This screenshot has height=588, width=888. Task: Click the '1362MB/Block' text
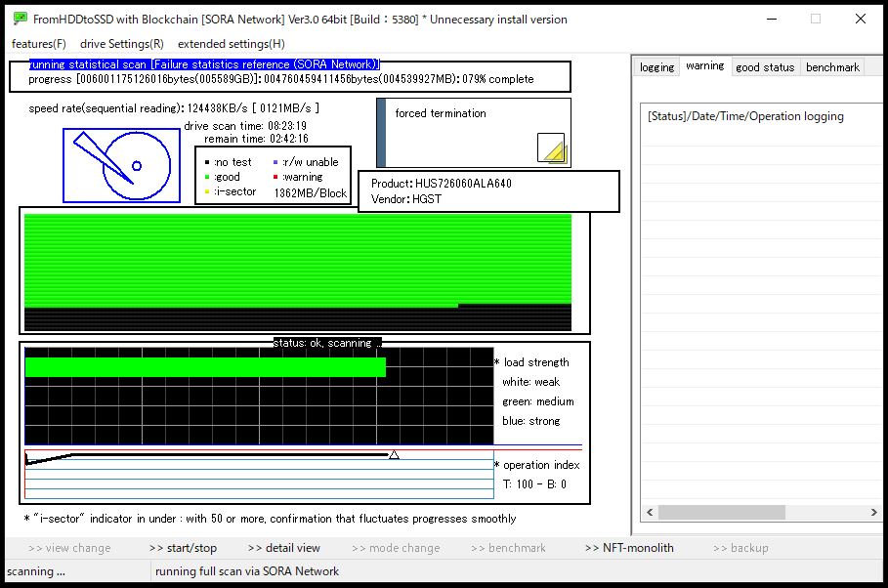[x=311, y=193]
